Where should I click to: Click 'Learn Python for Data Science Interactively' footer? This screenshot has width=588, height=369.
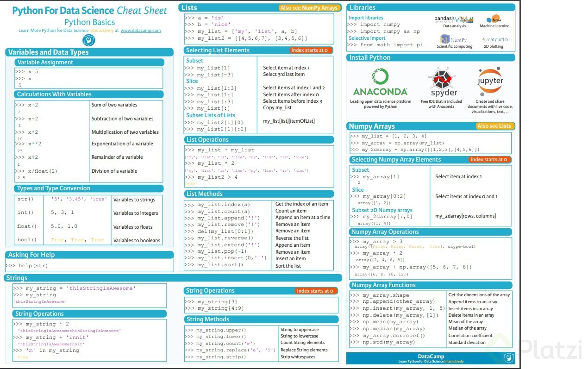431,362
